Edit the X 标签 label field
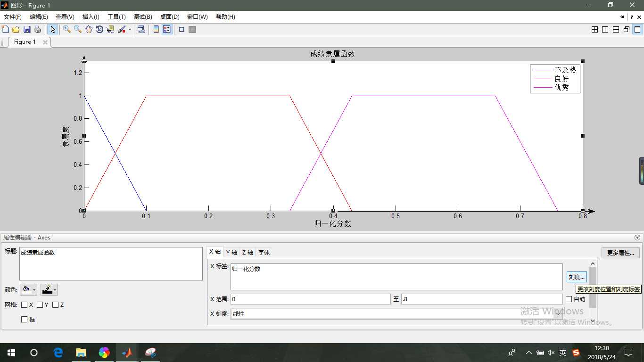 (396, 277)
